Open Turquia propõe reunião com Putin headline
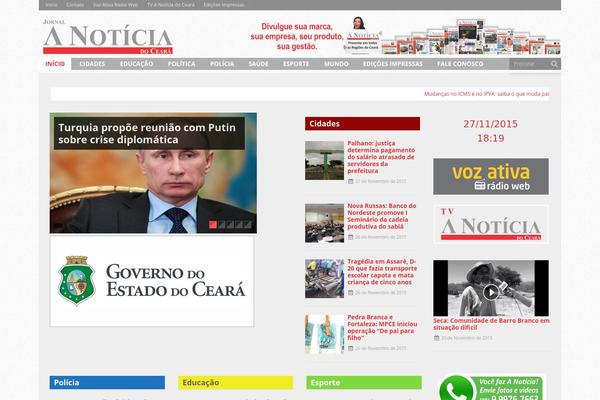 coord(147,133)
